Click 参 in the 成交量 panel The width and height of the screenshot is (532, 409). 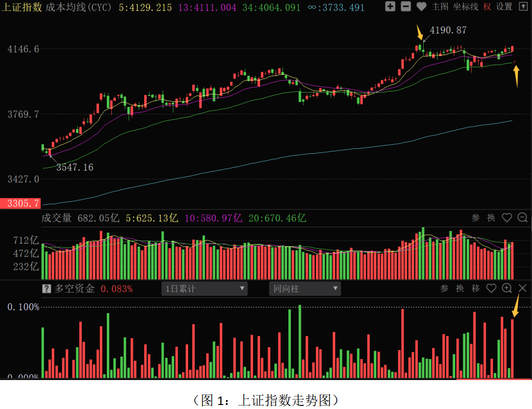coord(476,218)
